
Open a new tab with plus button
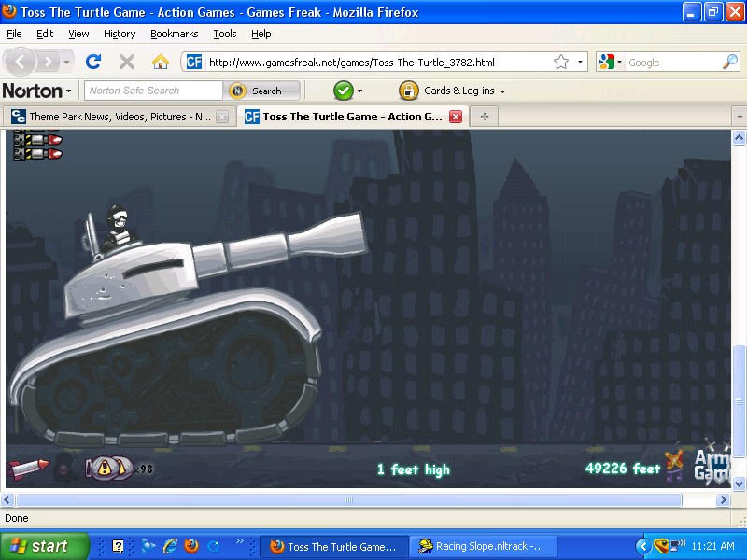tap(485, 117)
